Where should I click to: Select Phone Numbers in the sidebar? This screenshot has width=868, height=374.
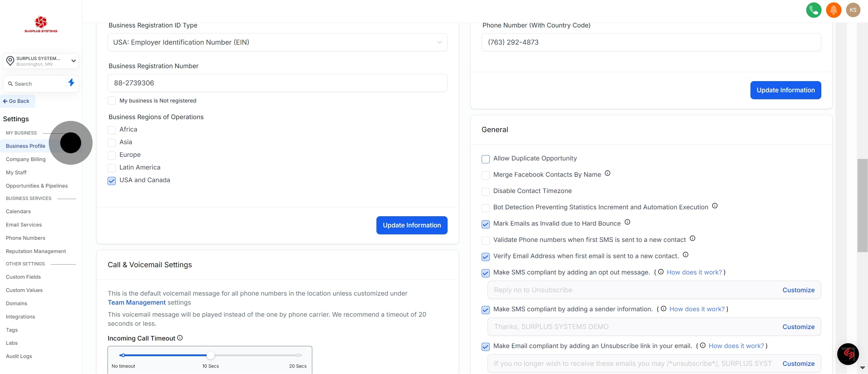(26, 238)
